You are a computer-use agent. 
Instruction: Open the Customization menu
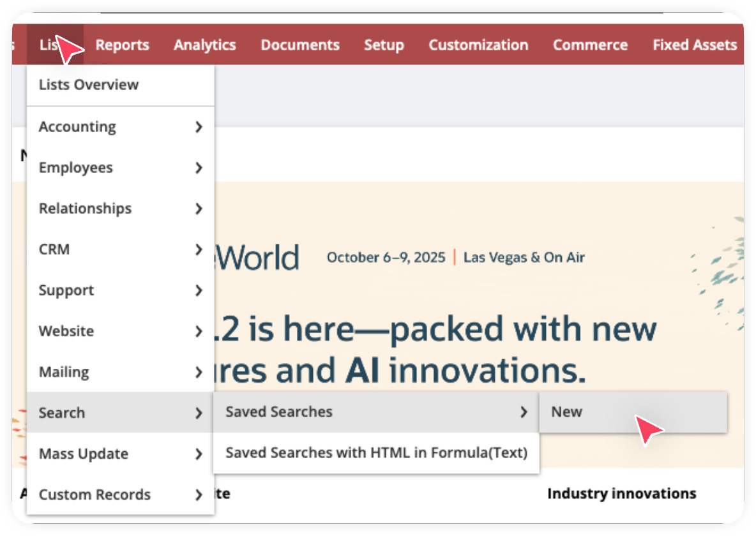coord(478,45)
